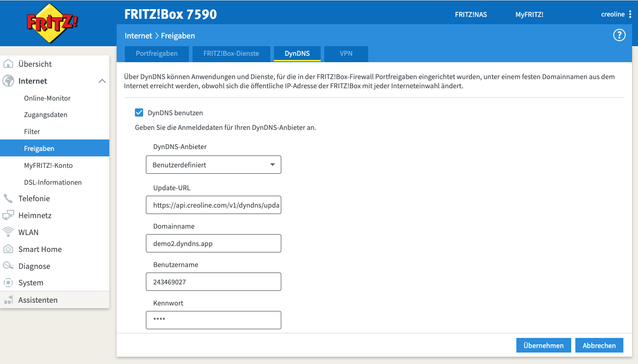Open DSL-Informationen in the sidebar
Viewport: 638px width, 364px height.
(53, 182)
